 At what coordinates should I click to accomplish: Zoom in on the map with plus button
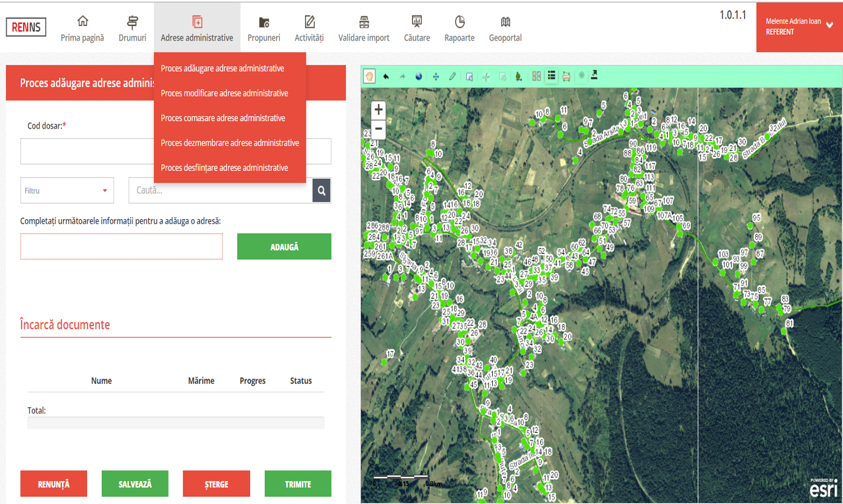(379, 110)
